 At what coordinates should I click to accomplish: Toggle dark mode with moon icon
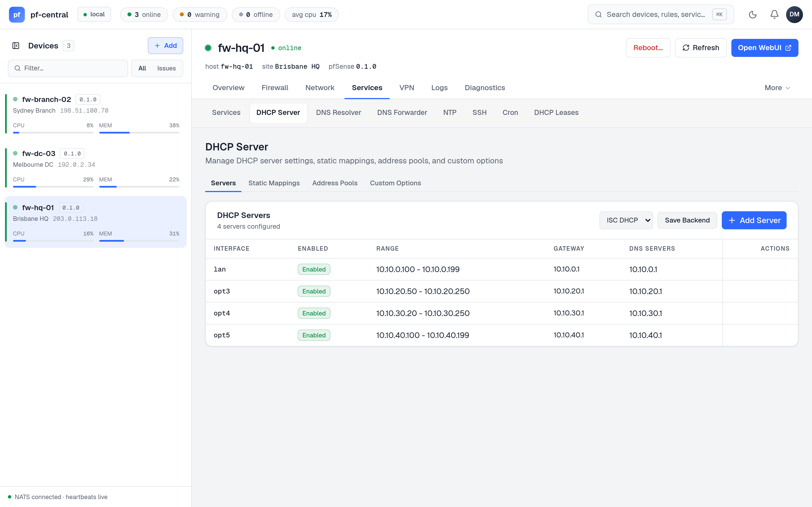point(753,14)
